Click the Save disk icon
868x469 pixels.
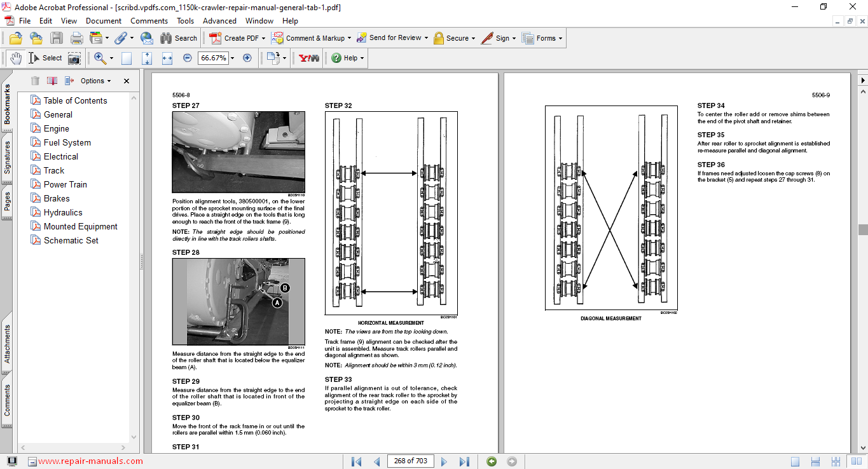click(x=57, y=38)
